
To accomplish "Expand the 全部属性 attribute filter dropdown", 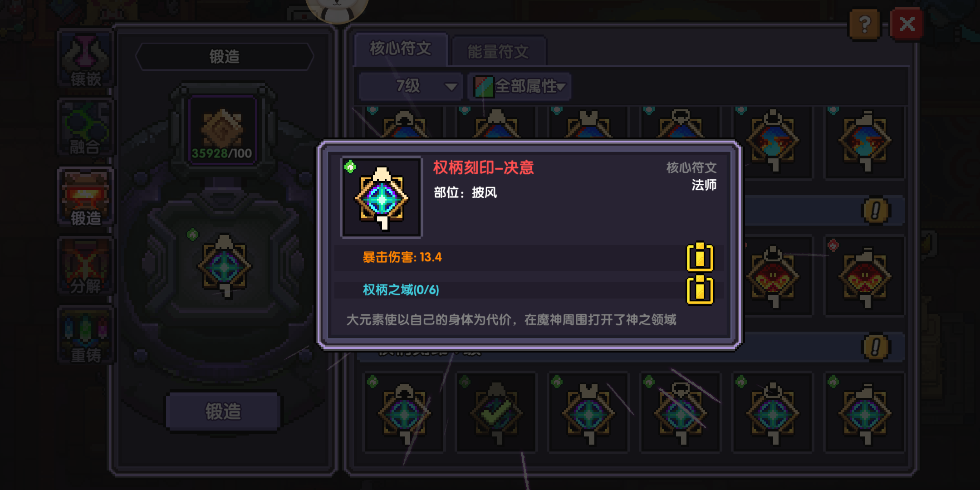I will (520, 86).
